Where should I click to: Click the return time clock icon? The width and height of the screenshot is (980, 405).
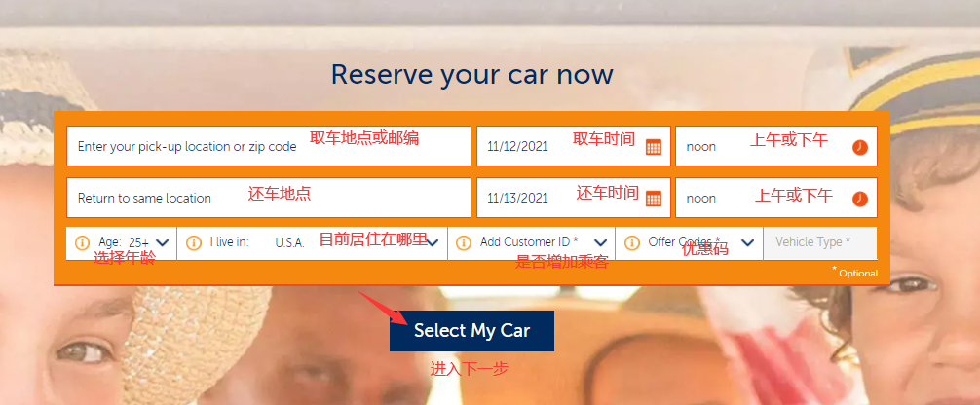(860, 199)
